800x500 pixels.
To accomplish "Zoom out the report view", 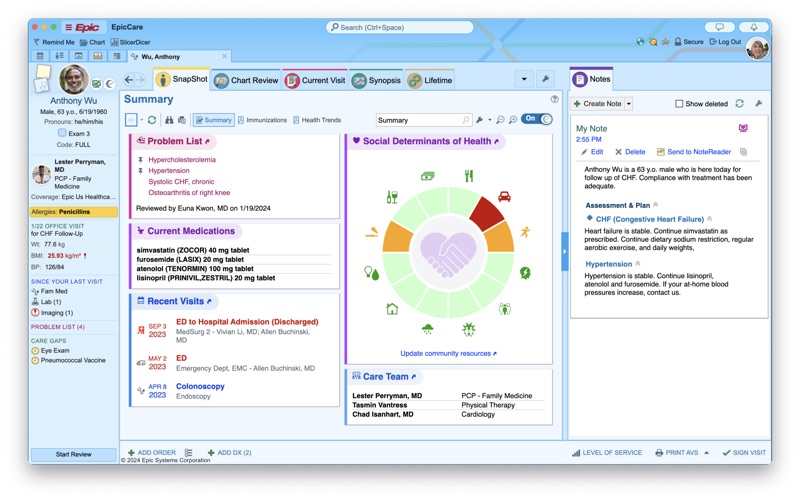I will point(500,120).
